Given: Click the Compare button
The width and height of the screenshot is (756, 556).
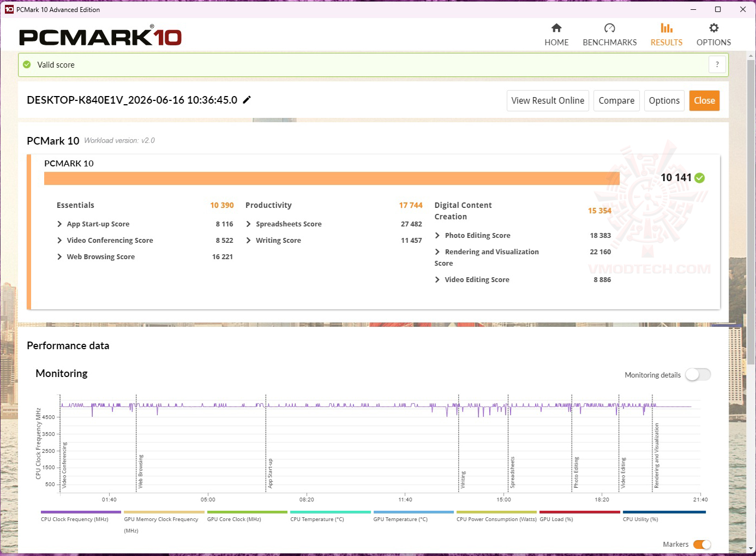Looking at the screenshot, I should coord(616,100).
